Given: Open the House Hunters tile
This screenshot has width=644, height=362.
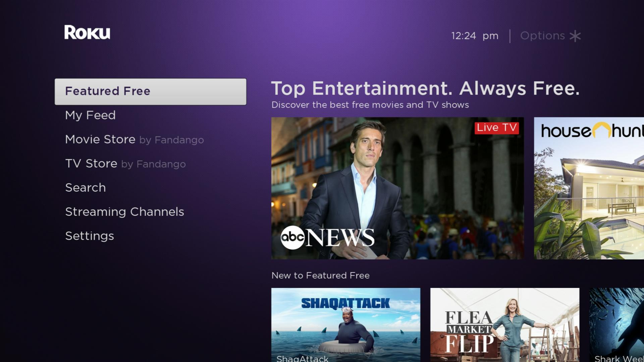Looking at the screenshot, I should click(589, 188).
